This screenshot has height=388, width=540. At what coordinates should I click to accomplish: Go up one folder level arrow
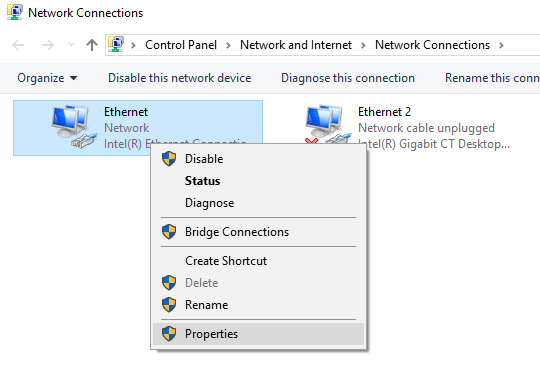pos(92,45)
